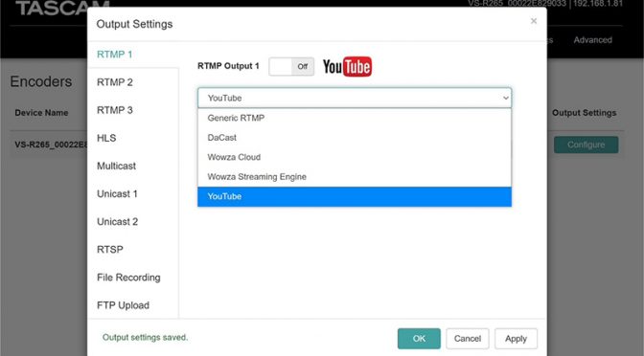Pick Wowza Cloud option

pyautogui.click(x=355, y=158)
